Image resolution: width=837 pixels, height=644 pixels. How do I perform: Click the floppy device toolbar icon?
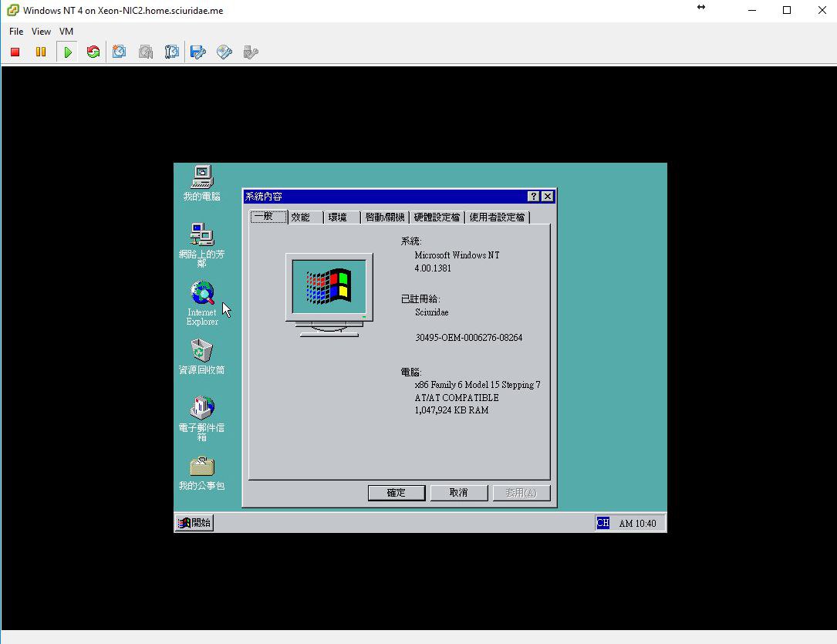click(198, 52)
